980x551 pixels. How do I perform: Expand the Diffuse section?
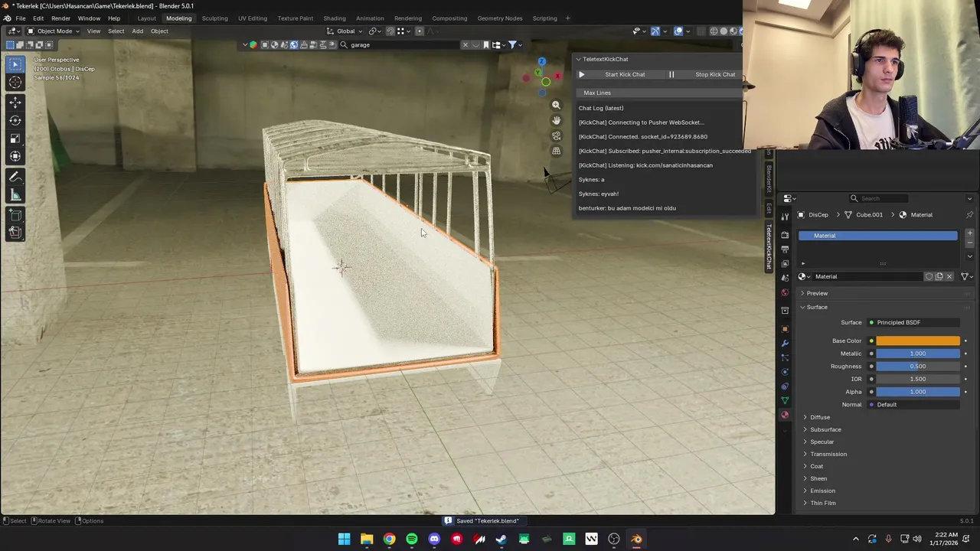[820, 417]
